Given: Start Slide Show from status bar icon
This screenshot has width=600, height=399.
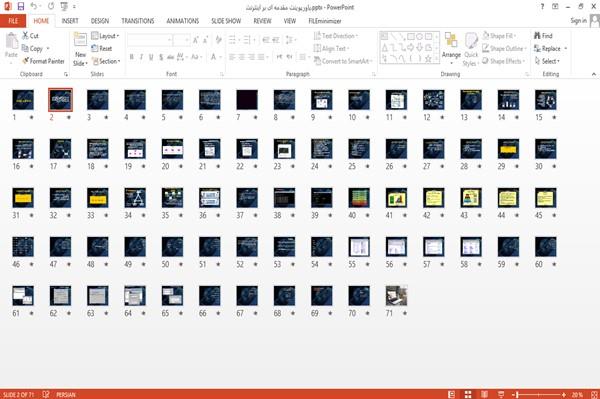Looking at the screenshot, I should [501, 394].
